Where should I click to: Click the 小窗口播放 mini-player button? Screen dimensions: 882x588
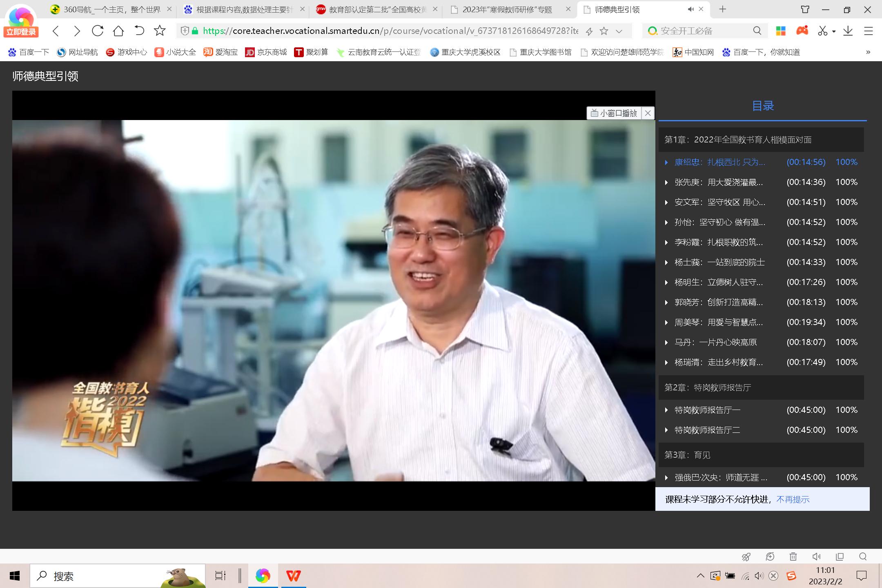(614, 113)
